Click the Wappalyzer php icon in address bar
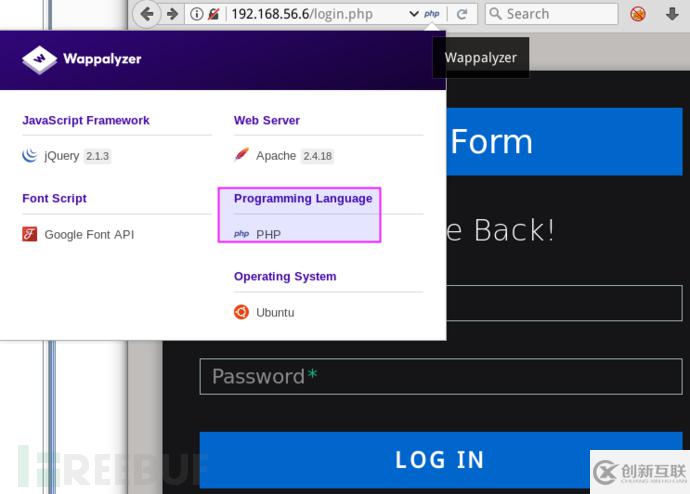The width and height of the screenshot is (690, 494). (432, 14)
